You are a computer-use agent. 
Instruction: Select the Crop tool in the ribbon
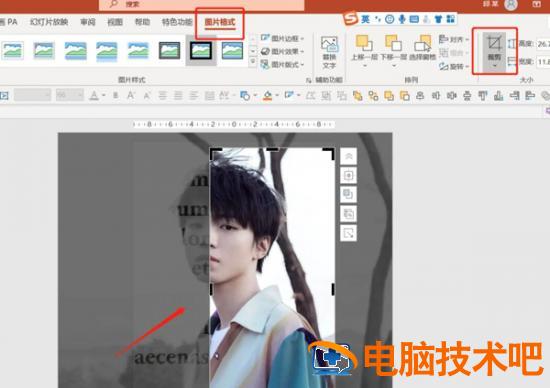click(x=494, y=51)
